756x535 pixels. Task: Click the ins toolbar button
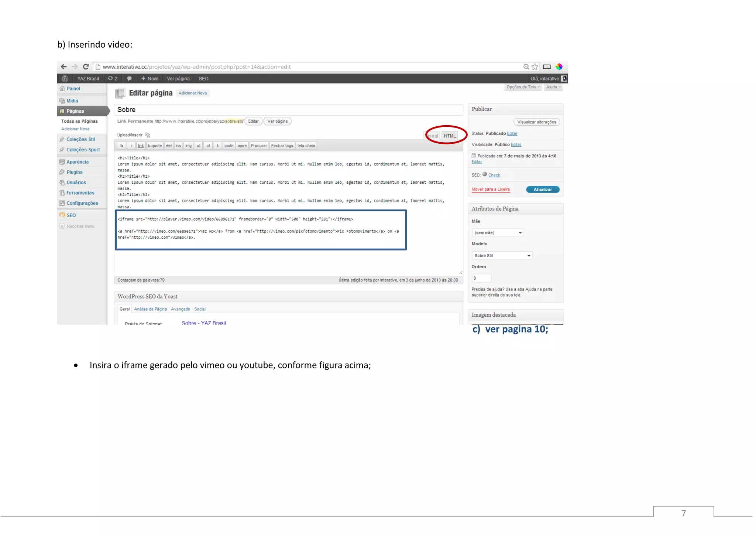click(178, 146)
